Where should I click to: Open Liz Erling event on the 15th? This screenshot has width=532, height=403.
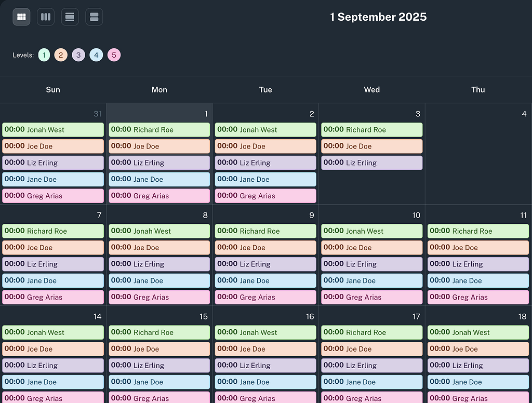(159, 365)
